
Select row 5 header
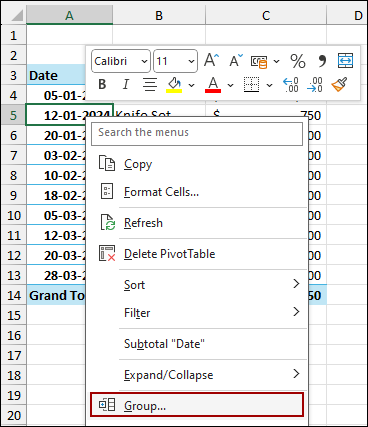pos(13,115)
